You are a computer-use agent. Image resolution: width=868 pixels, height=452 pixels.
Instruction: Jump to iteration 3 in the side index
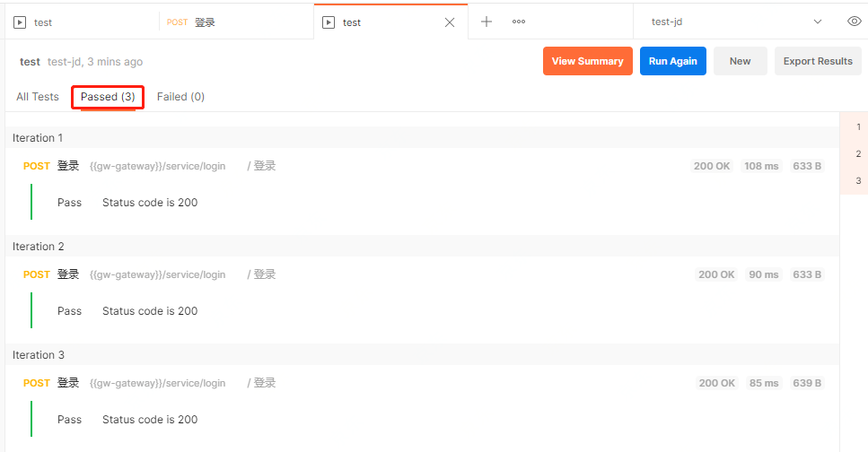coord(858,181)
